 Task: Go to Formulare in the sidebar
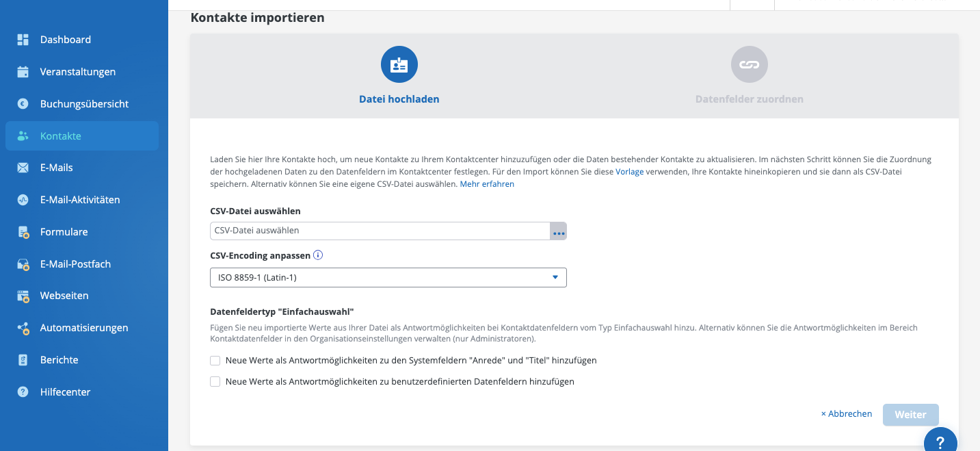(64, 232)
